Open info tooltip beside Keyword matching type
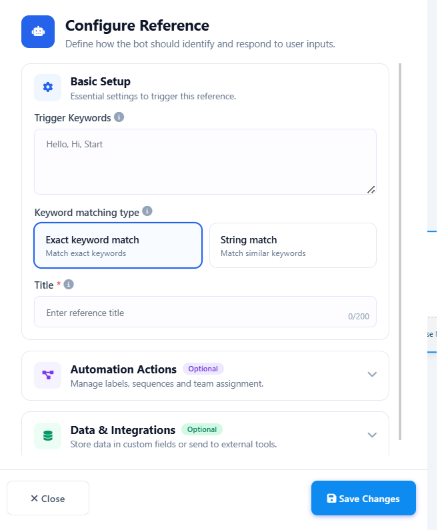 point(147,211)
